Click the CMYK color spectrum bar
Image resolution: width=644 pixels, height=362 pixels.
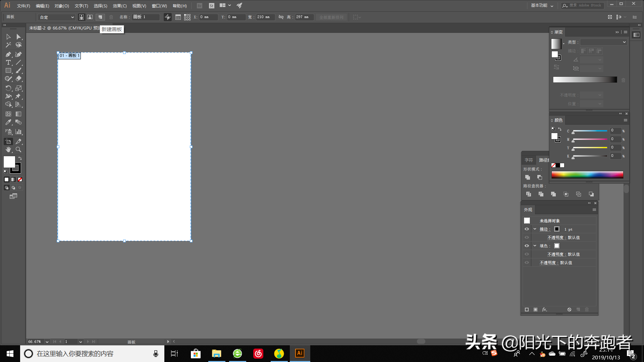click(587, 175)
